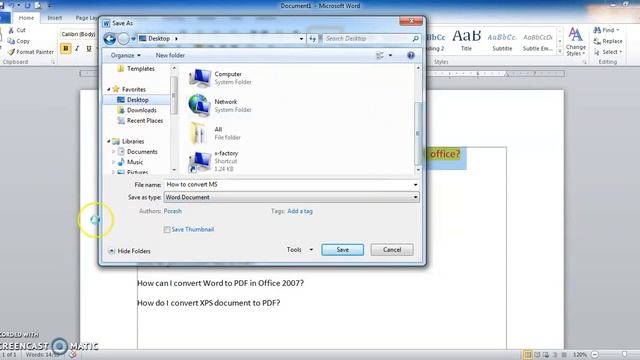Click the change view icon in dialog
Screen dimensions: 640x360
tap(380, 55)
